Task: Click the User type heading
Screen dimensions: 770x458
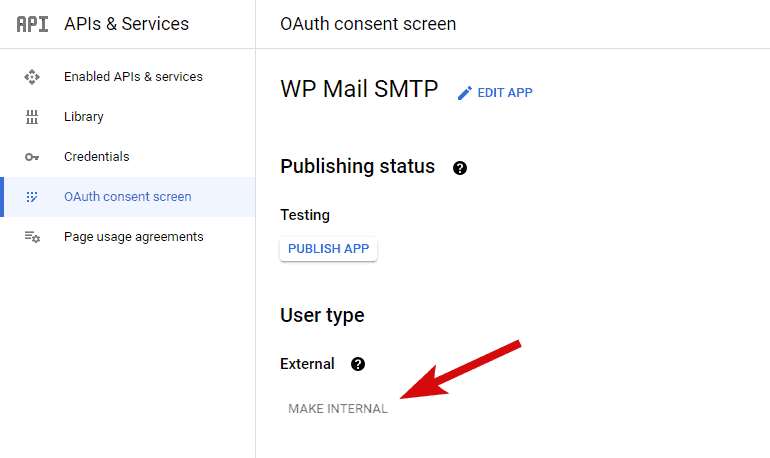Action: [322, 316]
